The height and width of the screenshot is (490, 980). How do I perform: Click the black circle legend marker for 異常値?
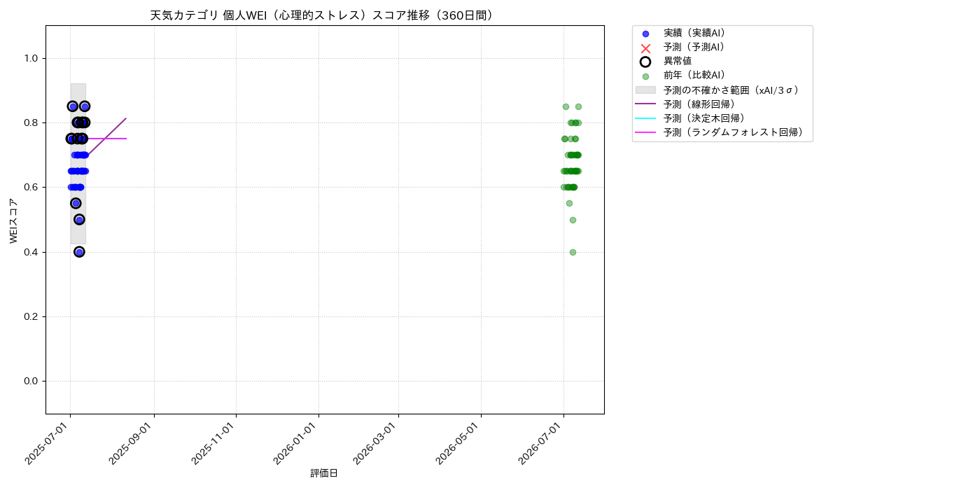[x=645, y=62]
